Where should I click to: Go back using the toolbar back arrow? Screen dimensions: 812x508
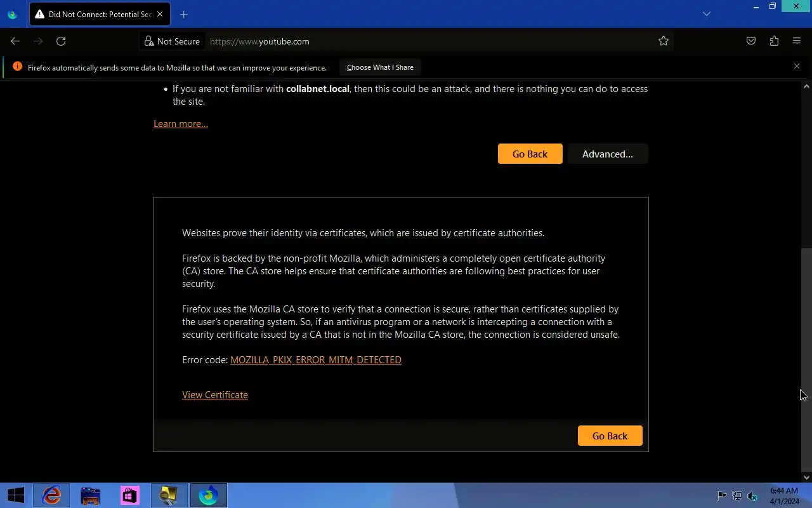(x=15, y=41)
